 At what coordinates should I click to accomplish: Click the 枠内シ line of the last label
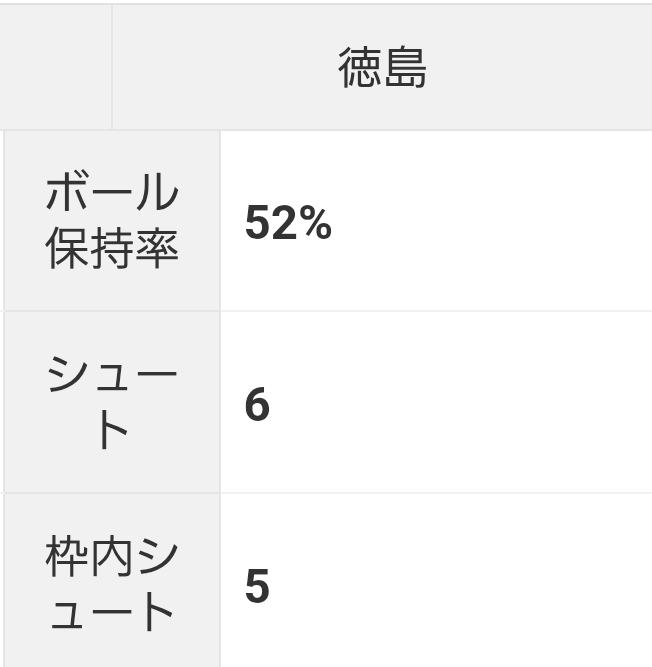point(112,558)
